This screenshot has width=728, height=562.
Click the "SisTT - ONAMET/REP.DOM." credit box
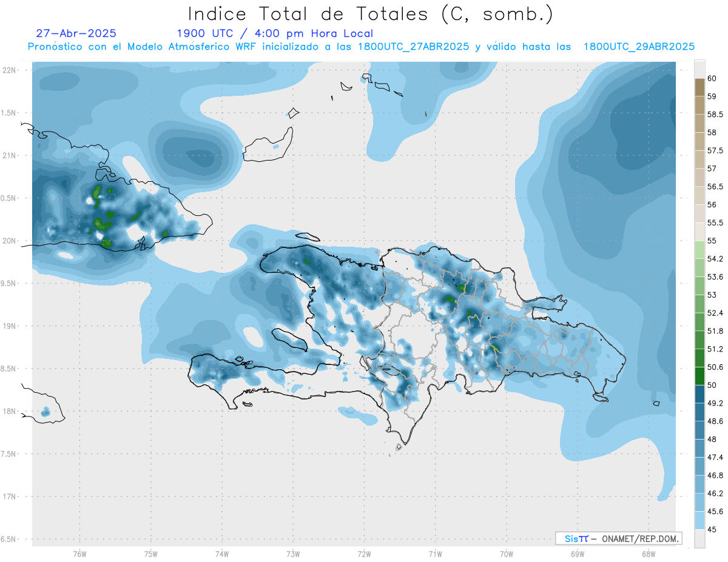pyautogui.click(x=619, y=538)
